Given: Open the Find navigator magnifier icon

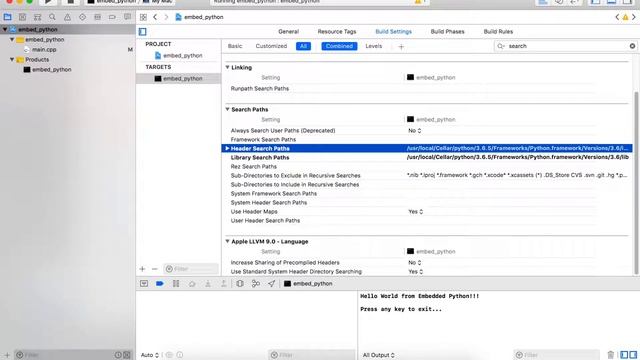Looking at the screenshot, I should [x=52, y=17].
